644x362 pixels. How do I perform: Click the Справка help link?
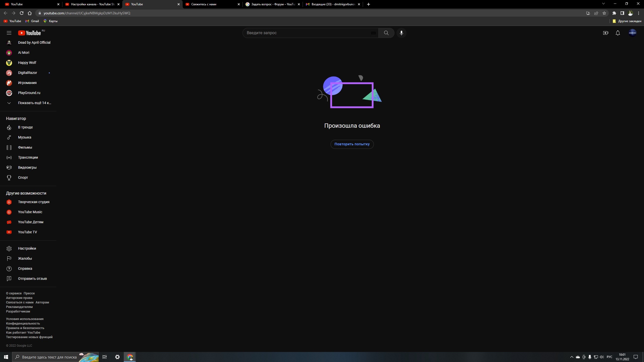[x=25, y=268]
